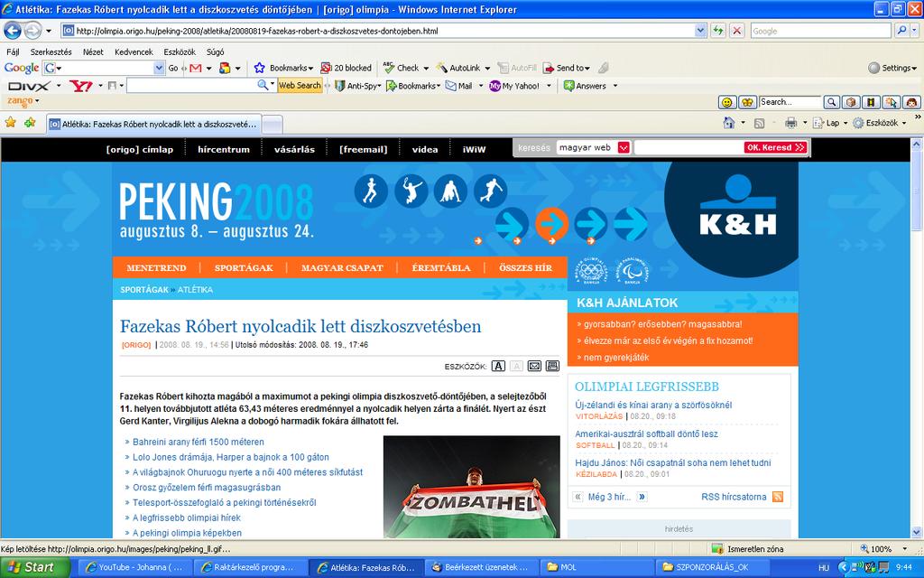Print the article via the ESZKÖZÖK printer icon
924x578 pixels.
(552, 367)
